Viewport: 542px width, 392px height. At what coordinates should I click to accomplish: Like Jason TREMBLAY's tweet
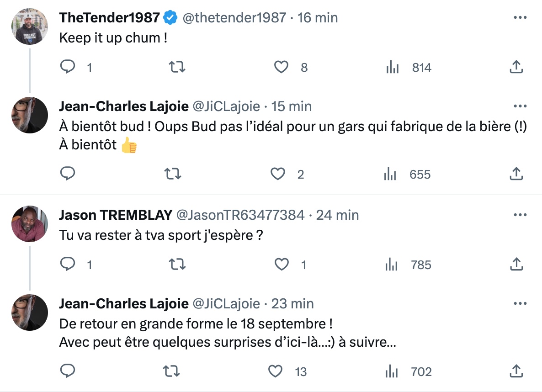(282, 264)
